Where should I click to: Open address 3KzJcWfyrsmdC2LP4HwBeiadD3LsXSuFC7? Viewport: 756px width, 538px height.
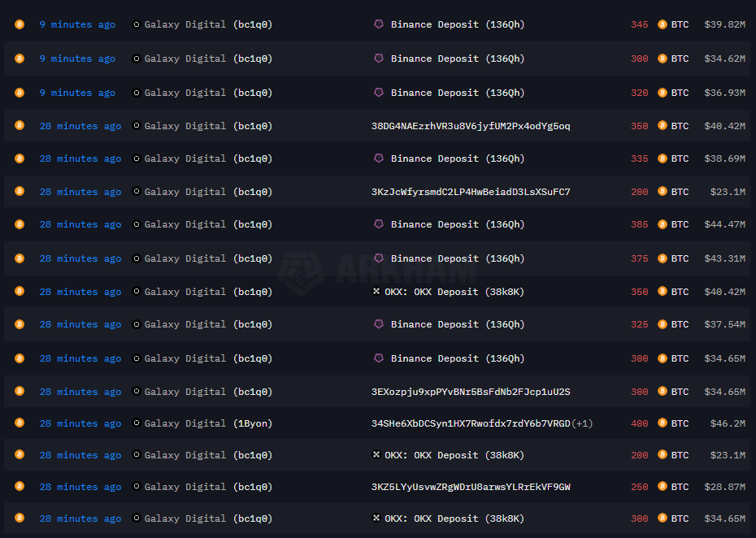pos(471,192)
